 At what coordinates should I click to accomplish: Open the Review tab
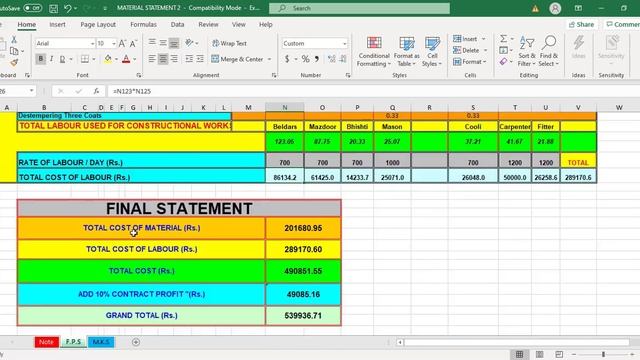coord(208,24)
